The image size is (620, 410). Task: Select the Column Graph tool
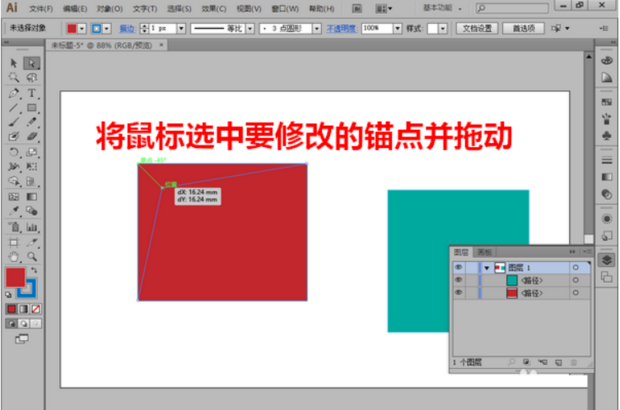pos(32,227)
